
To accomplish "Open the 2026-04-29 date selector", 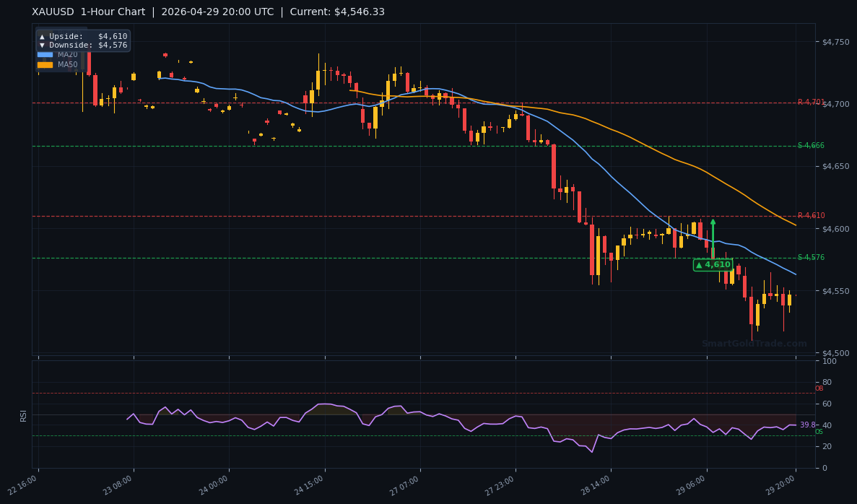I will tap(191, 12).
